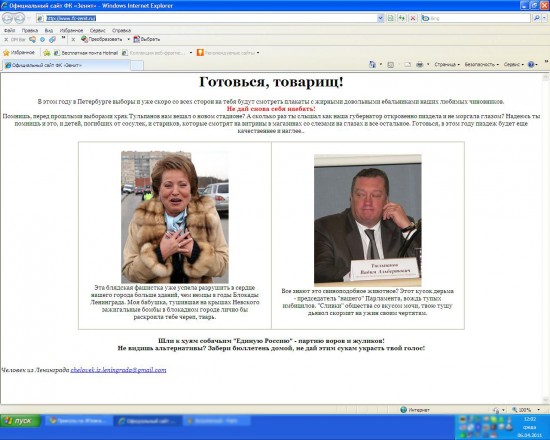Image resolution: width=550 pixels, height=440 pixels.
Task: Click the chat bubble icon in CM Bar
Action: pyautogui.click(x=32, y=40)
